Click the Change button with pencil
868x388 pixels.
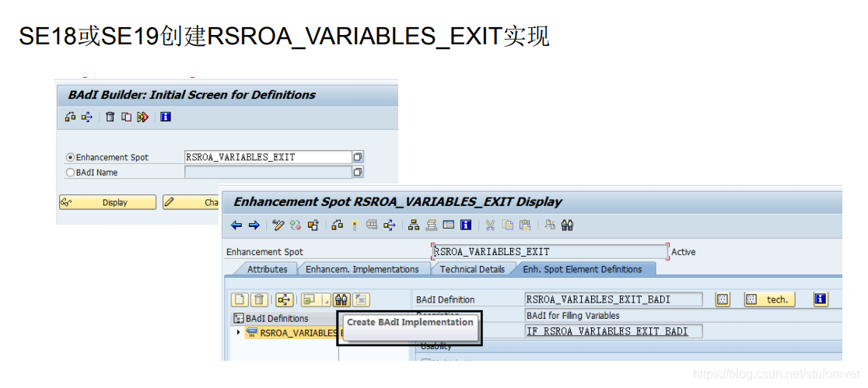tap(191, 203)
